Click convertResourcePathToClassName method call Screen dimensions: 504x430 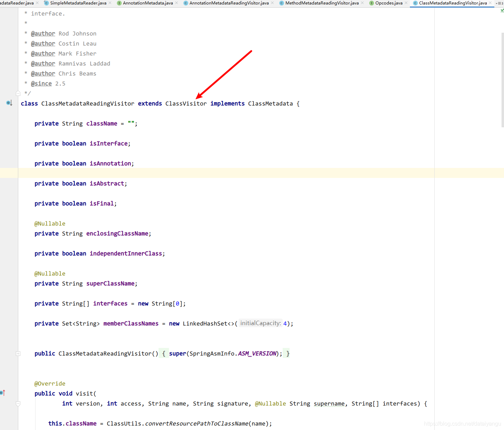coord(196,423)
